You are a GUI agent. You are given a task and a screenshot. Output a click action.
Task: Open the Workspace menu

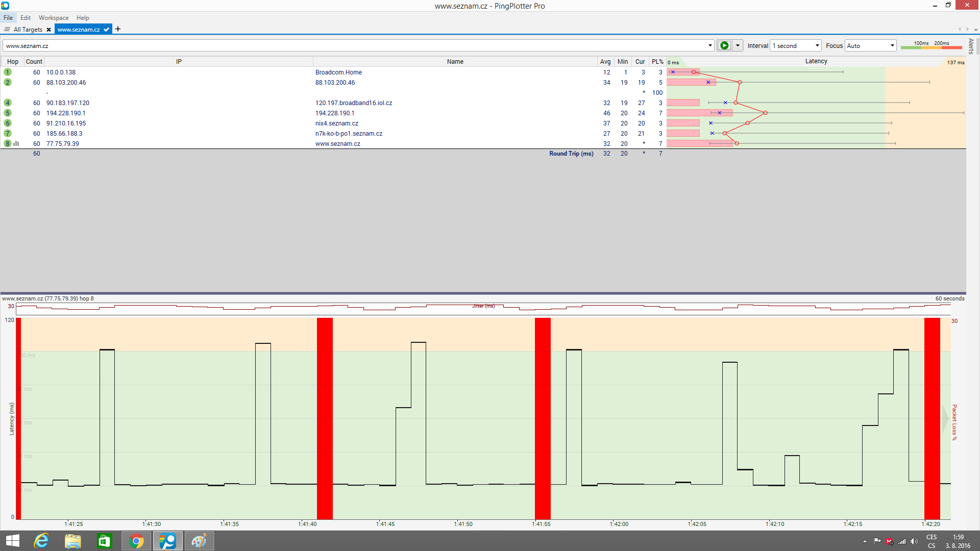click(54, 17)
